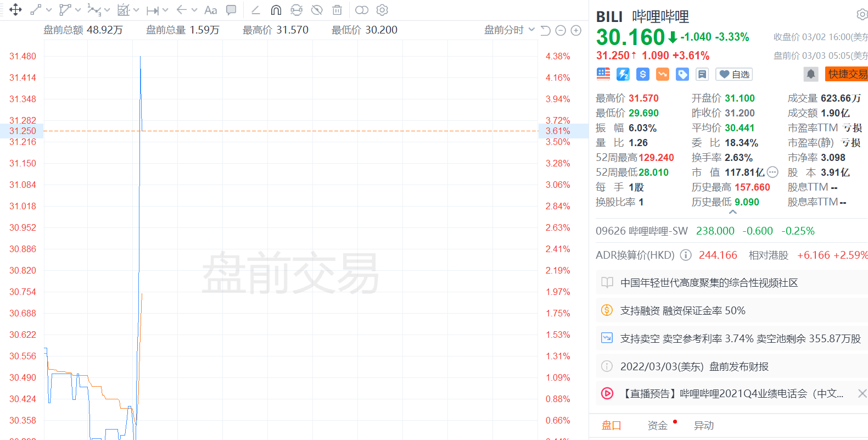Toggle continuous drawing lock mode
The height and width of the screenshot is (440, 868).
point(296,10)
